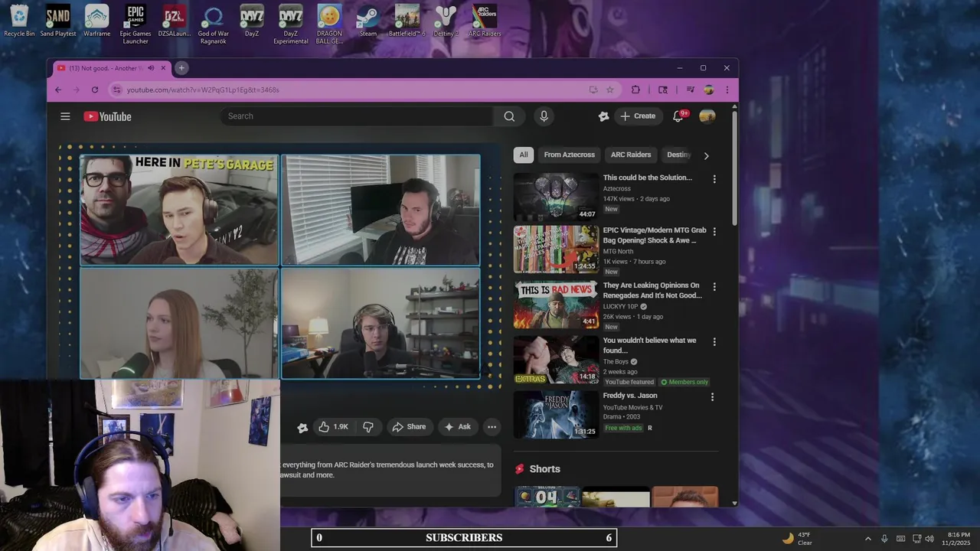Dislike the video

(368, 427)
